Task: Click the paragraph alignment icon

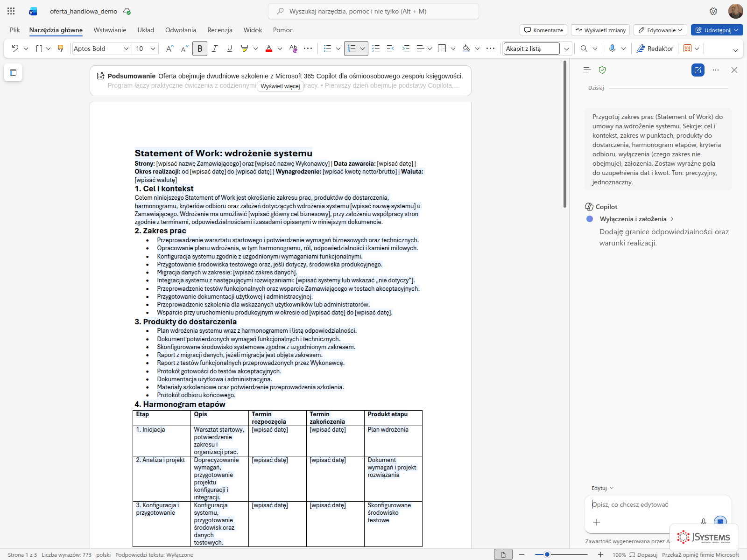Action: coord(420,49)
